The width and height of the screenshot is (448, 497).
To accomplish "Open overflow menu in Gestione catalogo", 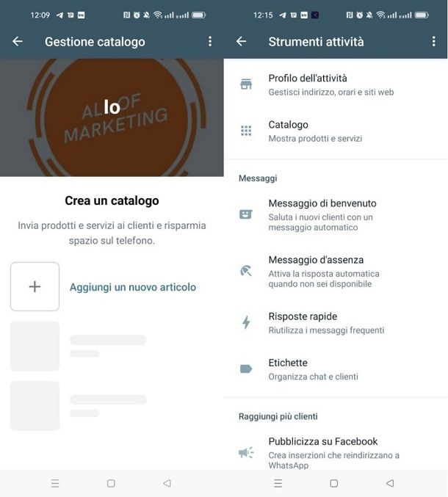I will pos(209,41).
